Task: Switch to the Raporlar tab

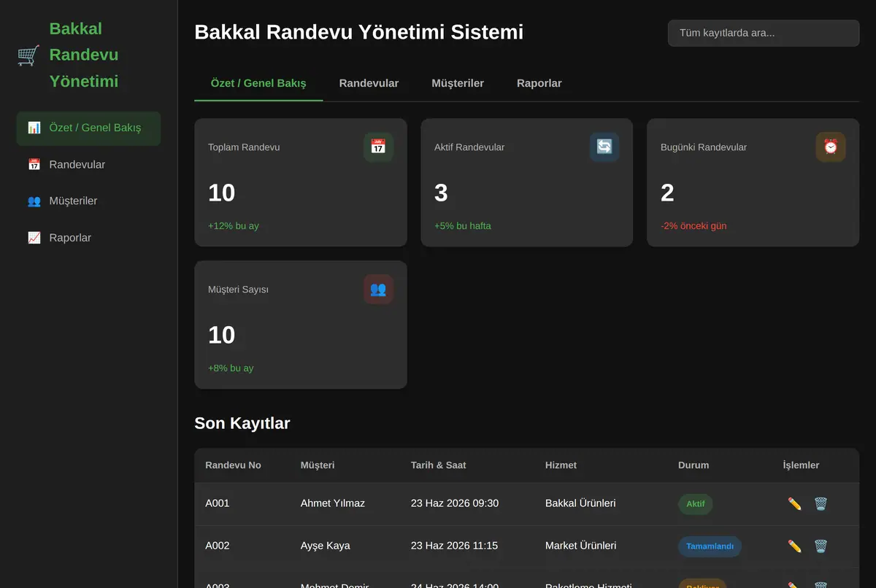Action: coord(539,83)
